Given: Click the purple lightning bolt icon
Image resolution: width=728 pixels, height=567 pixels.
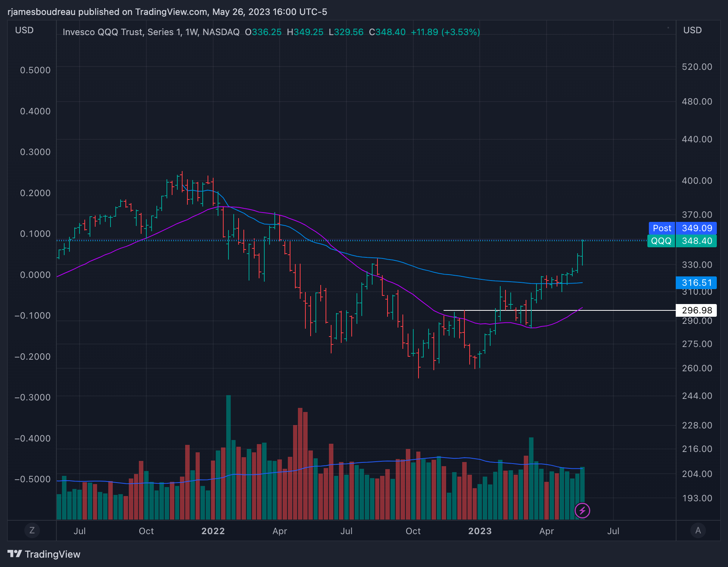Looking at the screenshot, I should pyautogui.click(x=582, y=510).
